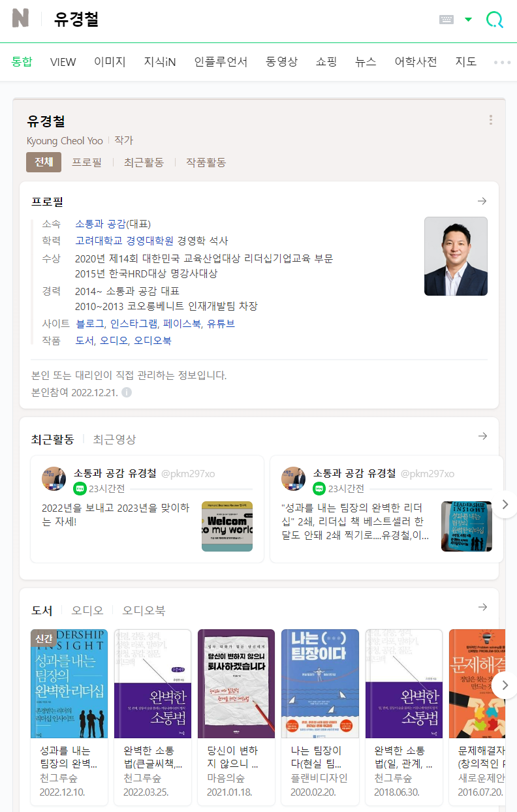This screenshot has width=517, height=812.
Task: Click the publisher name 마음의숲
Action: pos(226,778)
